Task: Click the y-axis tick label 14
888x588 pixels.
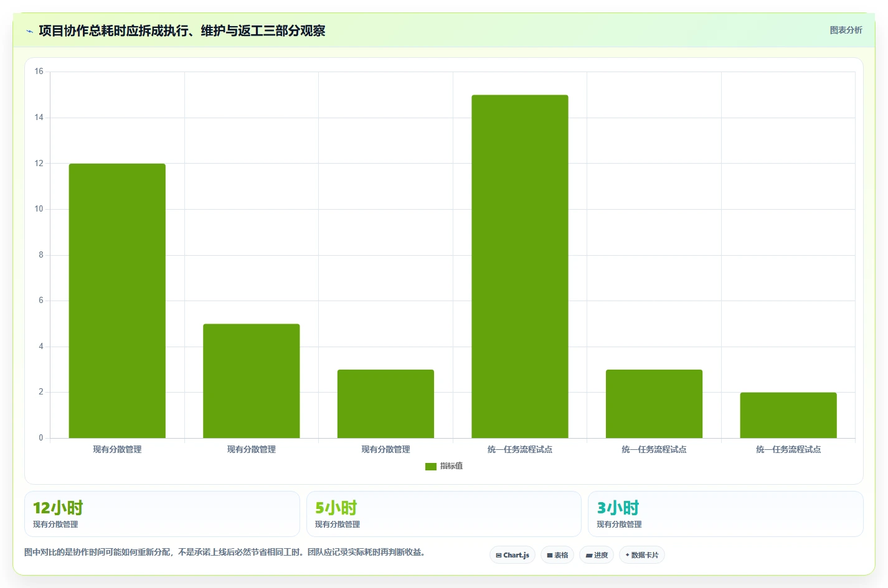Action: point(39,118)
